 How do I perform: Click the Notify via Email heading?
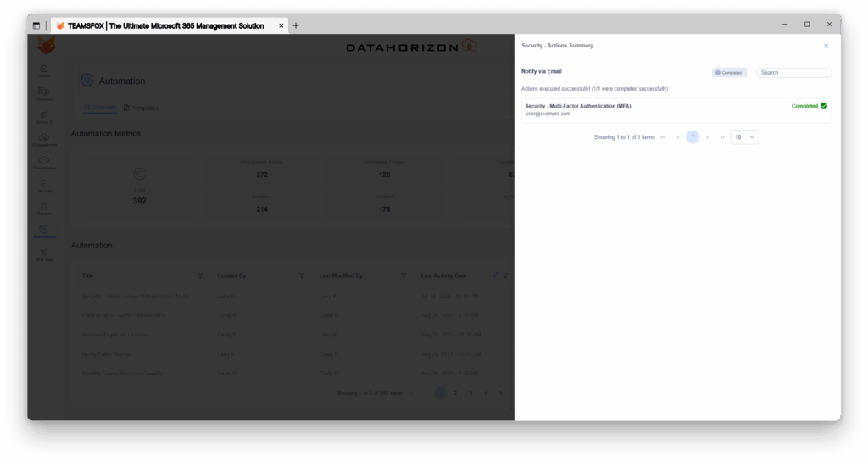pyautogui.click(x=542, y=71)
